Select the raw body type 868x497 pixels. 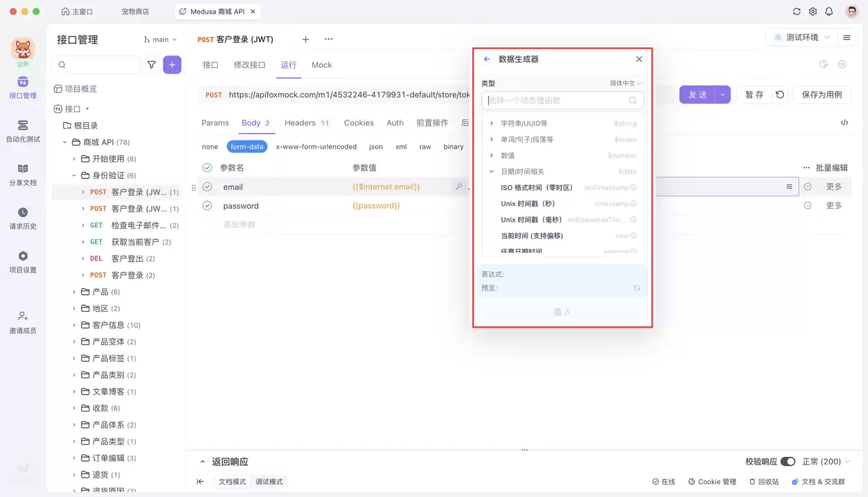(425, 146)
